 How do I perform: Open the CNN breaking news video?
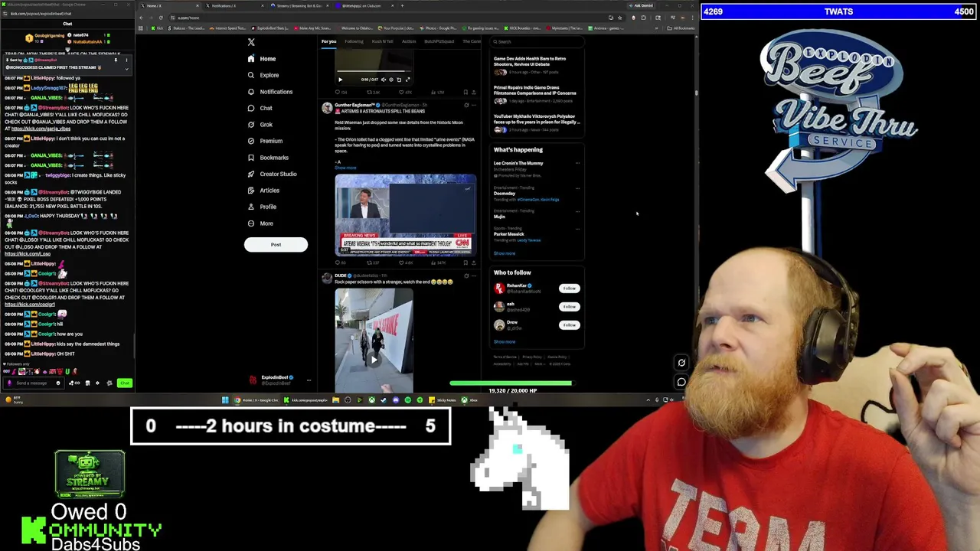(x=405, y=215)
